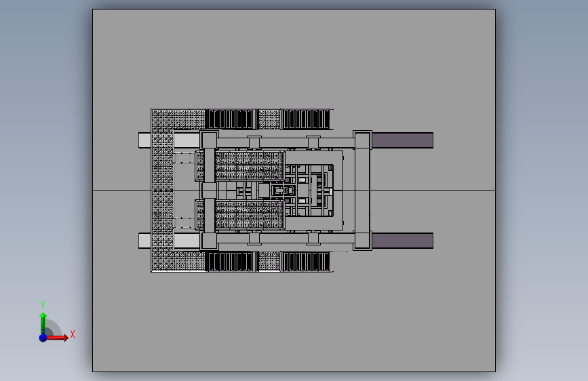
Task: Click the red X axis arrow of the triad
Action: [57, 338]
